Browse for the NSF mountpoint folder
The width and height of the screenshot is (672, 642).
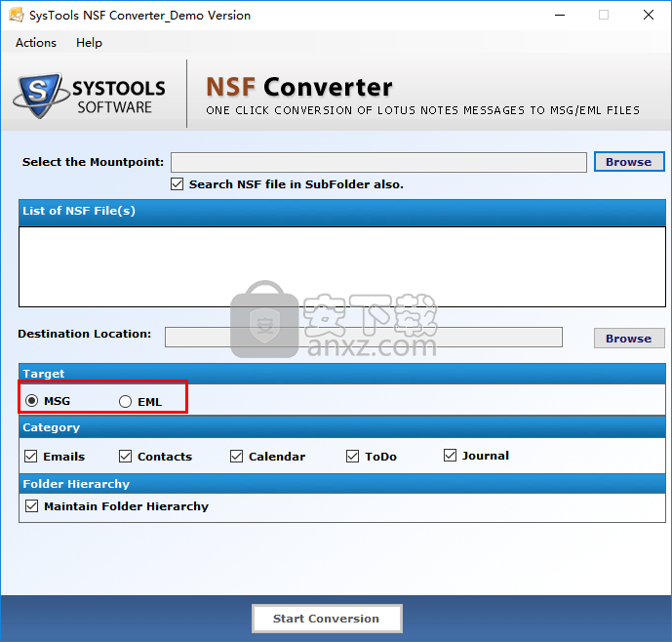tap(629, 162)
